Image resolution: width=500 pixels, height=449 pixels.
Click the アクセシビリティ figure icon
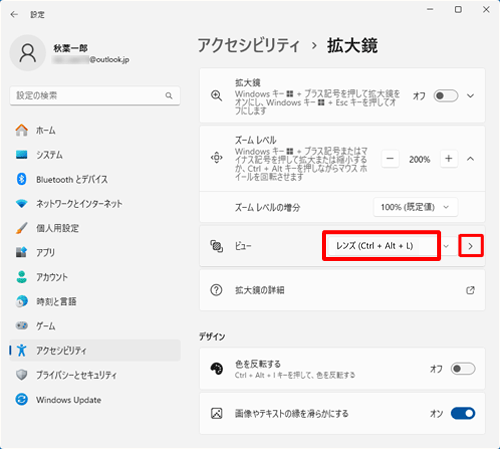pos(22,350)
